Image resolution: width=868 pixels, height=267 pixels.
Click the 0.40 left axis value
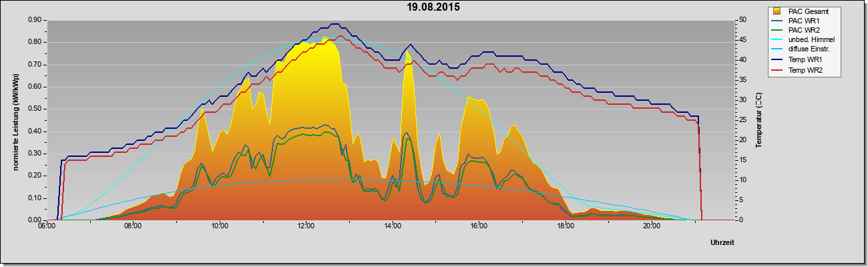pos(35,131)
